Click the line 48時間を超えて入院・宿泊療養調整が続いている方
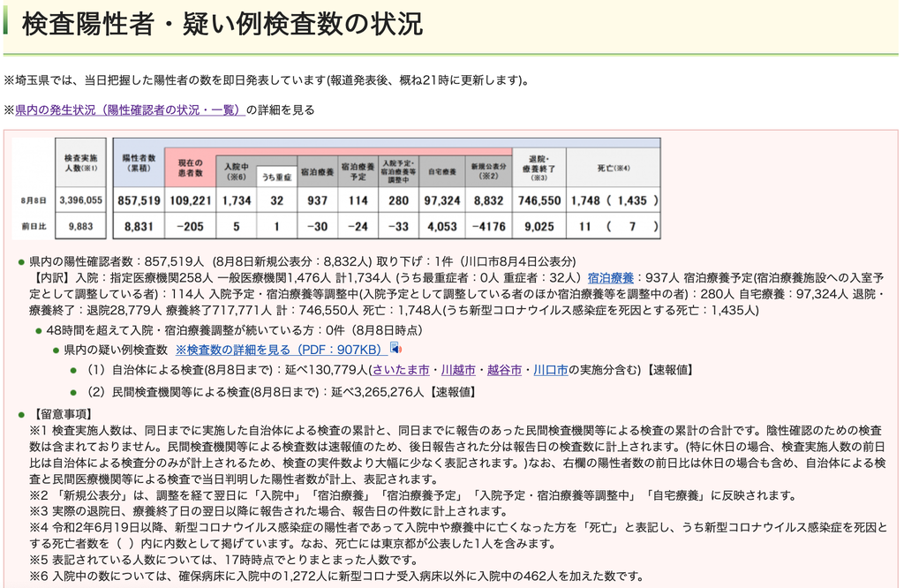Viewport: 904px width, 588px height. click(234, 330)
